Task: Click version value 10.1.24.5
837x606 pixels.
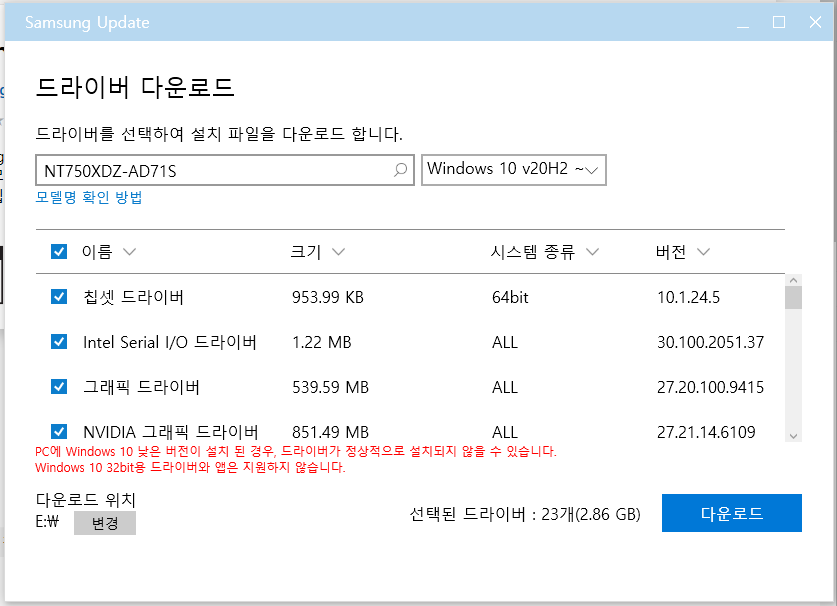Action: click(689, 297)
